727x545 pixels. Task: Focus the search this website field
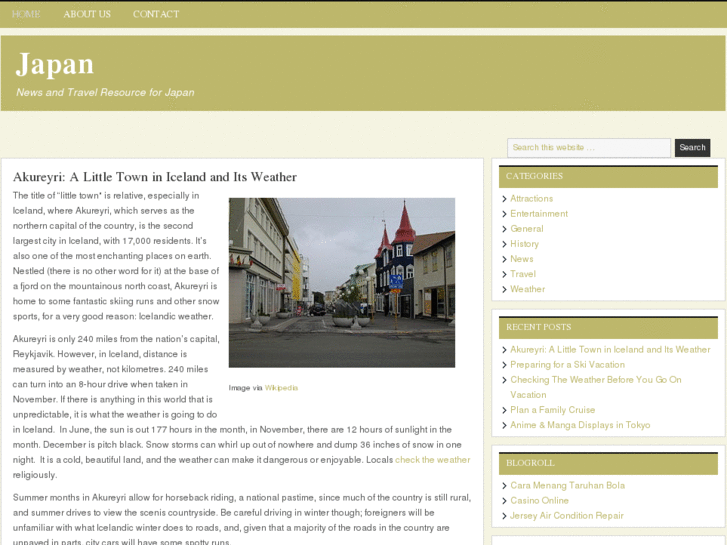(588, 148)
